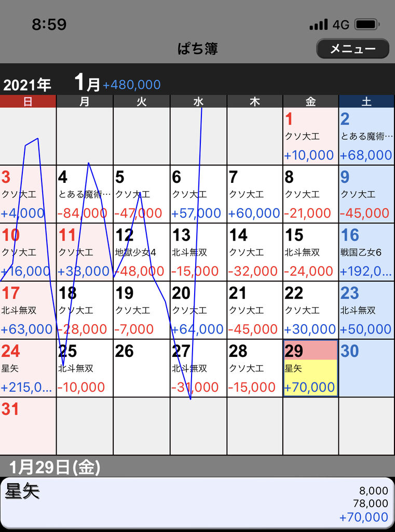This screenshot has height=532, width=395.
Task: Select January 17 cell showing +63,000
Action: tap(28, 310)
